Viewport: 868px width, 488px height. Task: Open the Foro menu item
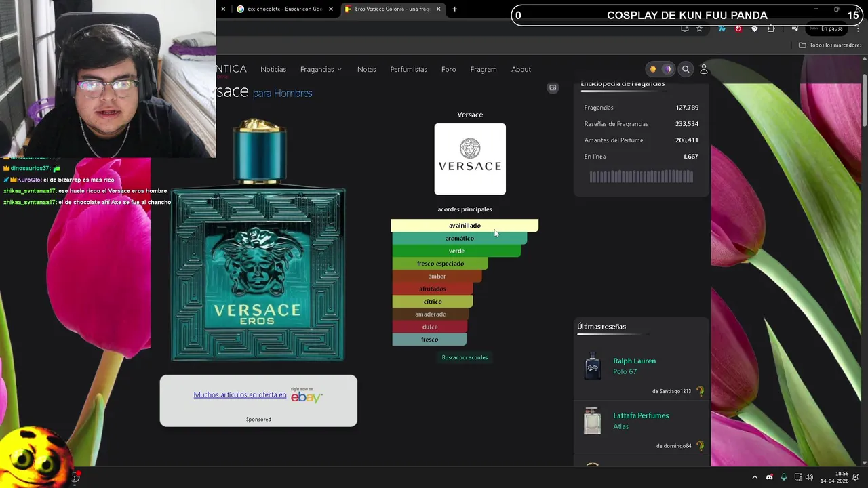click(x=448, y=69)
